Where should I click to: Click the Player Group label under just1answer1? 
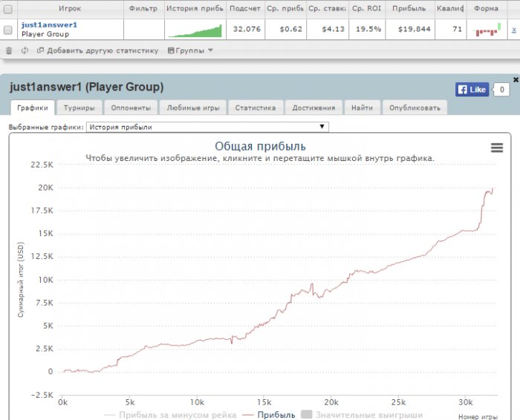[x=45, y=34]
